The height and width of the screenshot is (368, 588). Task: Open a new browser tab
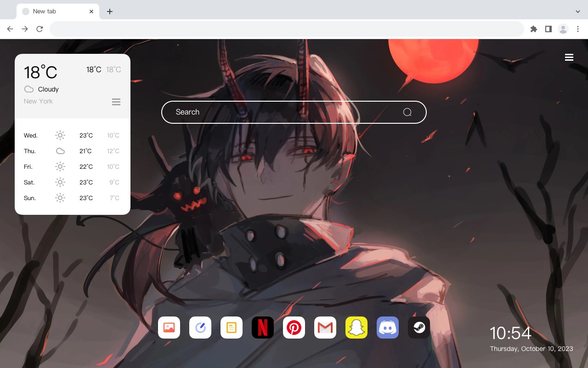(x=109, y=11)
